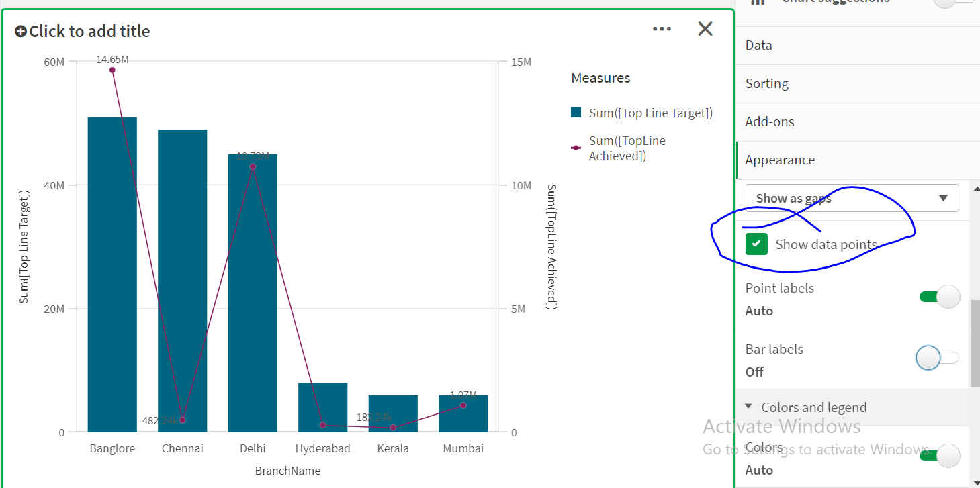Close the chart editing view

tap(705, 29)
